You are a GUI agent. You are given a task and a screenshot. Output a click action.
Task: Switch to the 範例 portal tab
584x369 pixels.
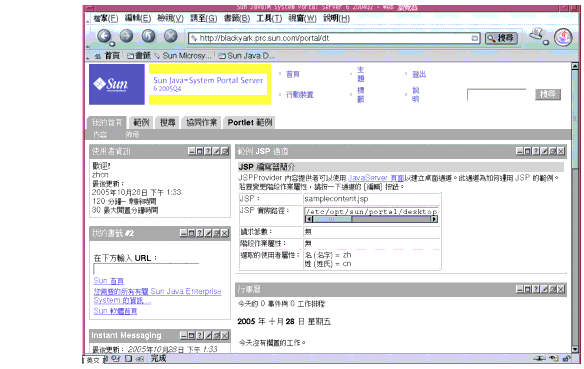pos(141,123)
